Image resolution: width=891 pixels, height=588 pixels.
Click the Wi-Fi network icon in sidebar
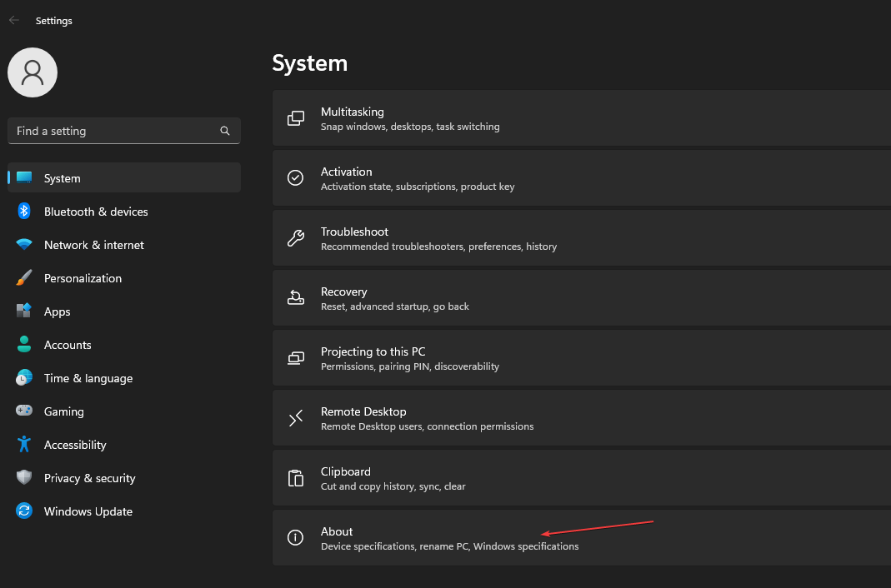pyautogui.click(x=24, y=245)
